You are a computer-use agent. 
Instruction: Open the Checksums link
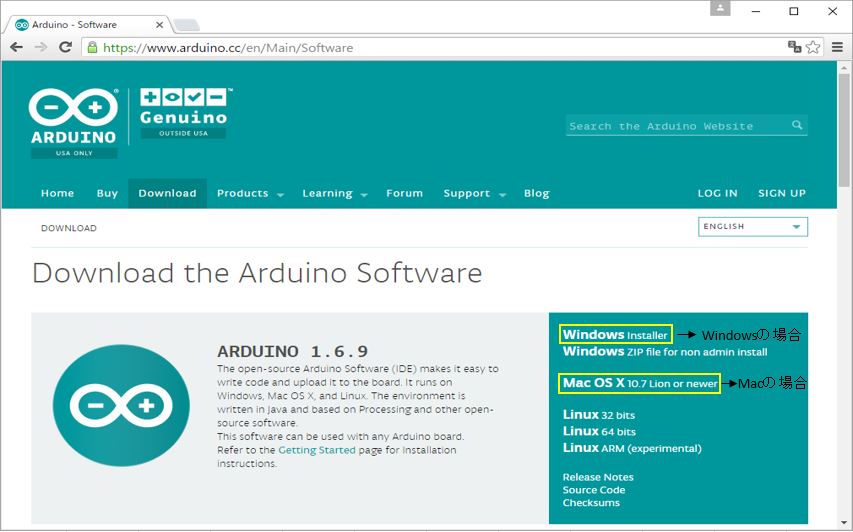591,503
